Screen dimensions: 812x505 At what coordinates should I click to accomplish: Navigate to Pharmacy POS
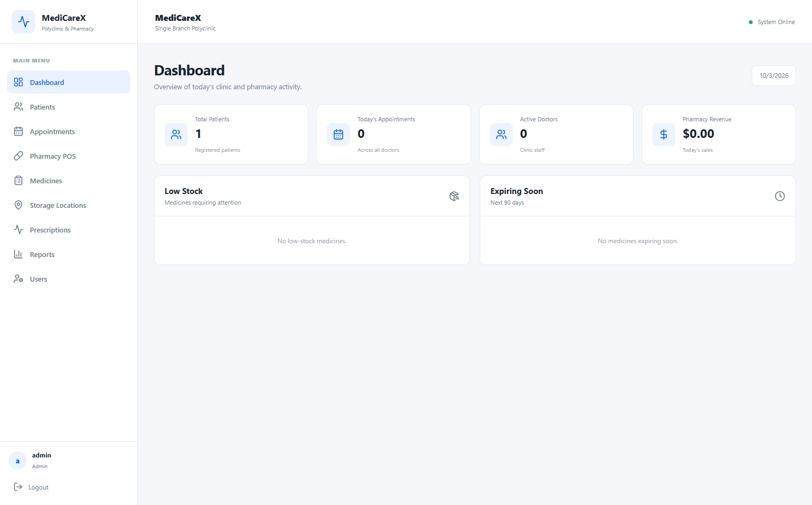click(68, 156)
